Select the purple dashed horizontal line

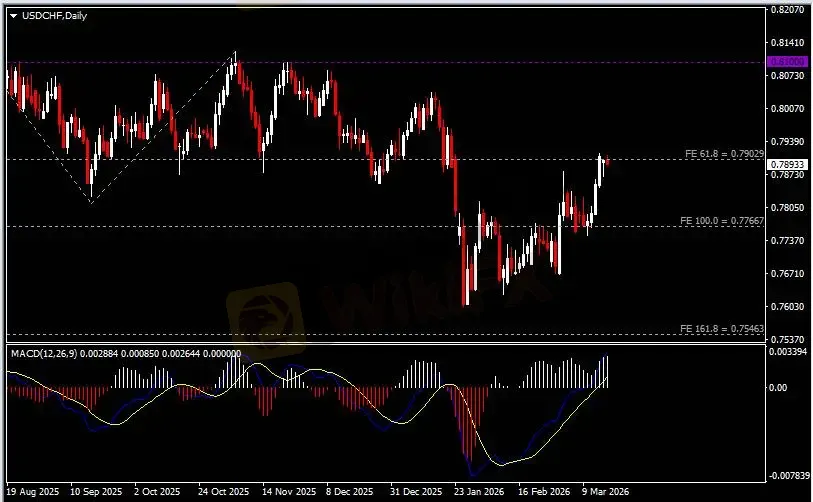tap(400, 62)
